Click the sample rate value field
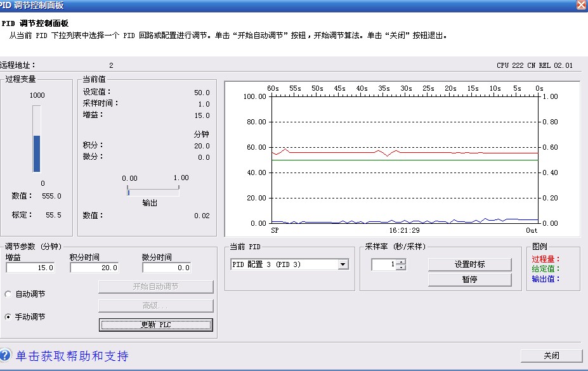The width and height of the screenshot is (588, 371). point(384,264)
